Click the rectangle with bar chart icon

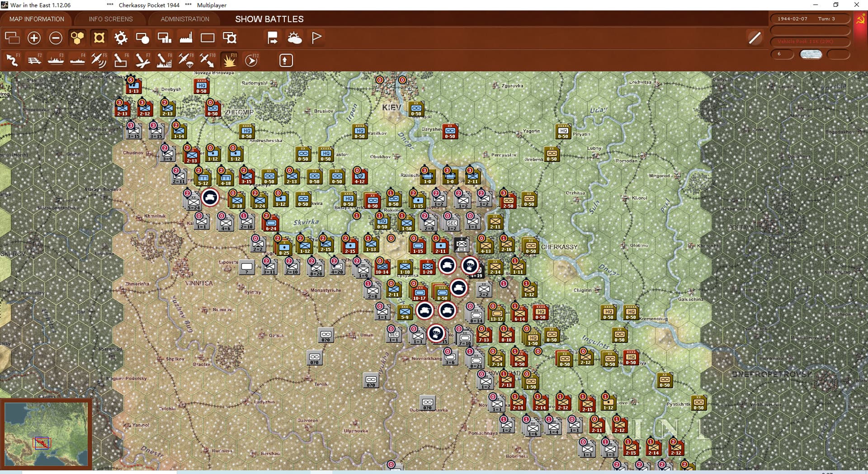pyautogui.click(x=164, y=38)
